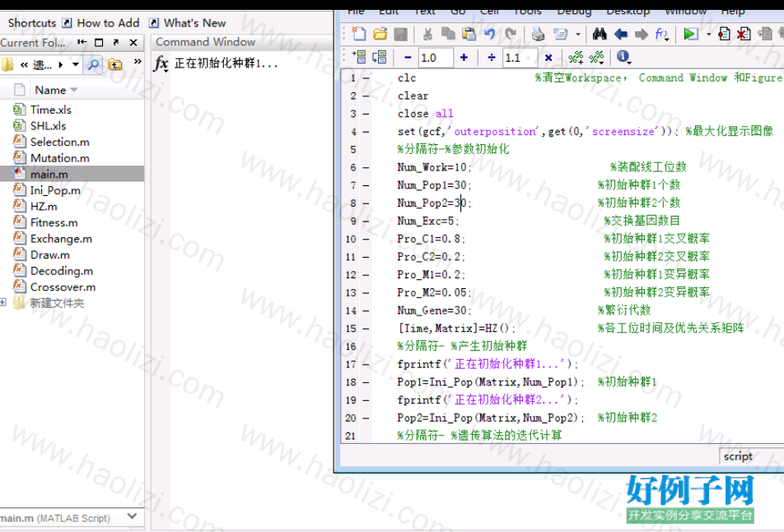Viewport: 784px width, 532px height.
Task: Open the folder path dropdown arrow
Action: (76, 64)
